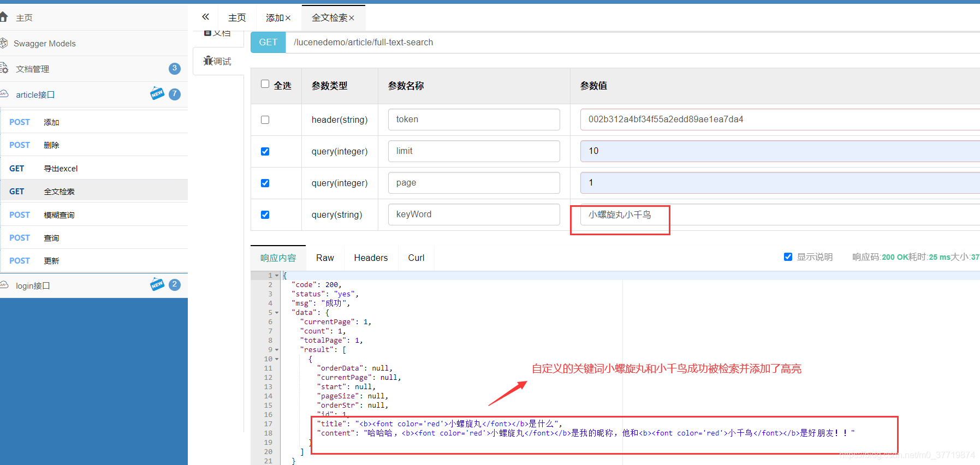Image resolution: width=980 pixels, height=465 pixels.
Task: Open the Raw response tab
Action: click(325, 258)
